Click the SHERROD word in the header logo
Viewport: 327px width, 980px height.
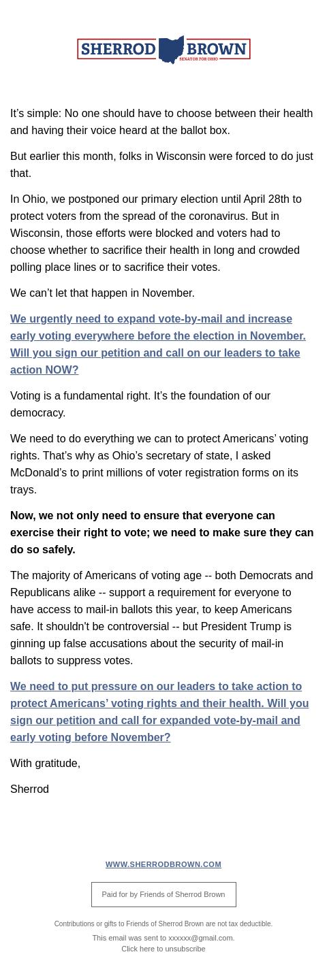pos(117,49)
